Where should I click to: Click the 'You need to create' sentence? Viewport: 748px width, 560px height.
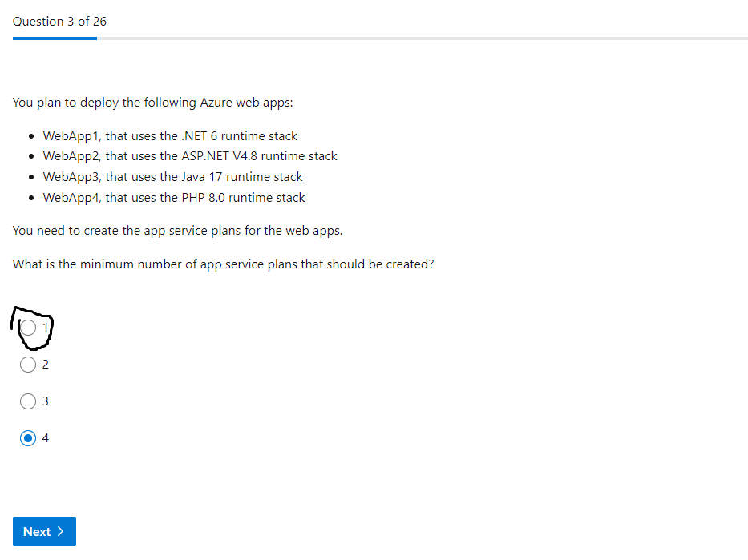[177, 231]
